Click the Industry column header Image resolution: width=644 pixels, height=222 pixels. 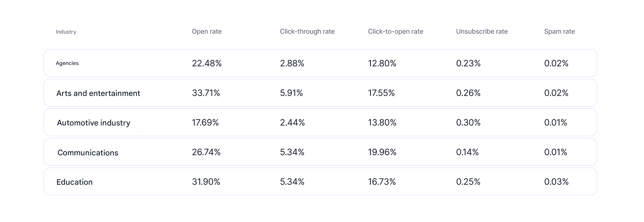66,32
